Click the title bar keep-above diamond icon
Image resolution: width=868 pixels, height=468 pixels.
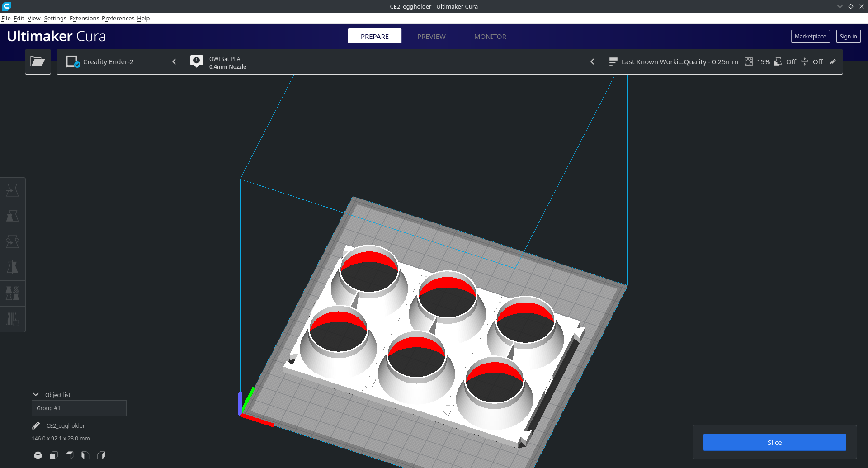(851, 6)
